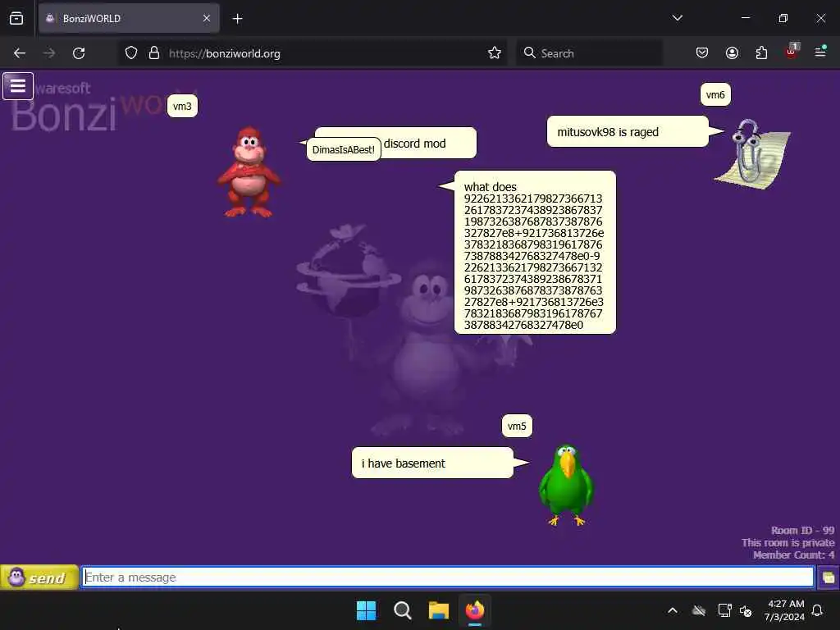Viewport: 840px width, 630px height.
Task: Click the Member Count: 4 text
Action: click(793, 555)
